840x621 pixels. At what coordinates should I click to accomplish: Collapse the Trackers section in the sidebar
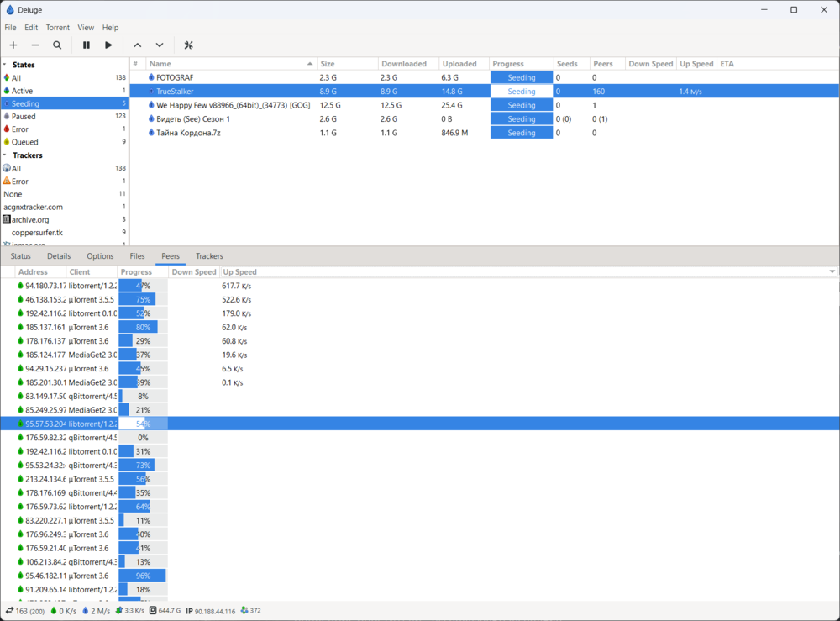(5, 155)
